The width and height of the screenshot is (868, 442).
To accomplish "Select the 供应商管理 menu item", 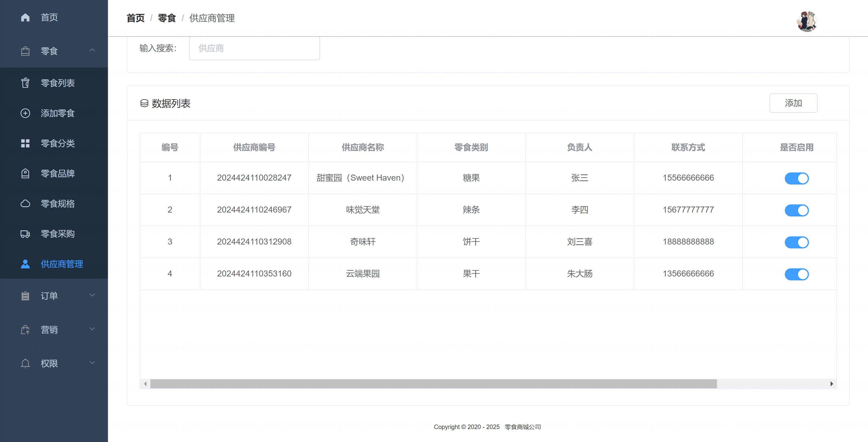I will pos(54,264).
